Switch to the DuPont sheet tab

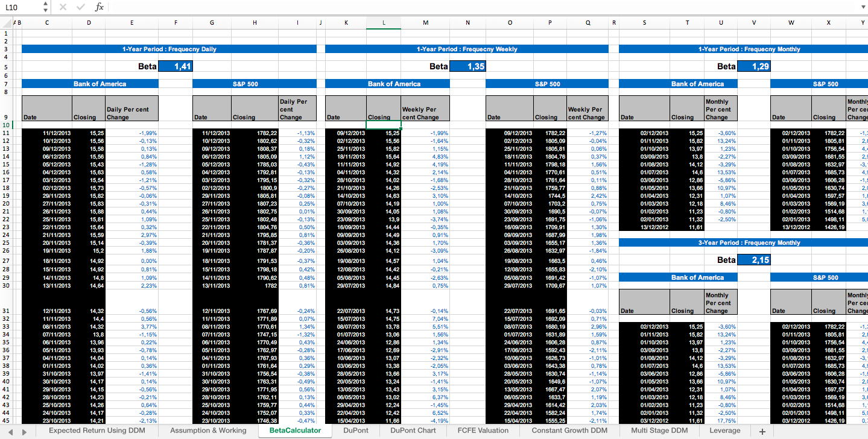[x=356, y=431]
